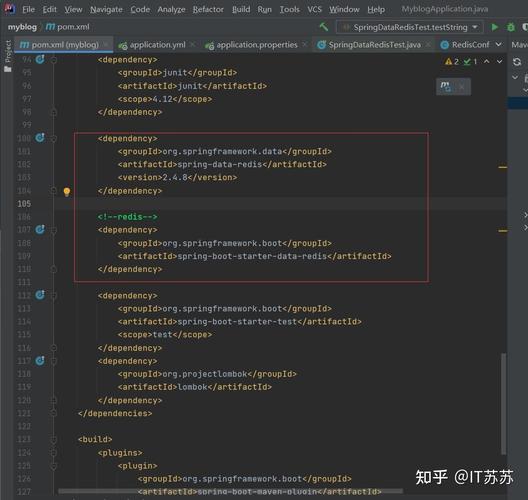Click the myblog breadcrumb in navigation bar
The width and height of the screenshot is (528, 500).
pos(22,27)
